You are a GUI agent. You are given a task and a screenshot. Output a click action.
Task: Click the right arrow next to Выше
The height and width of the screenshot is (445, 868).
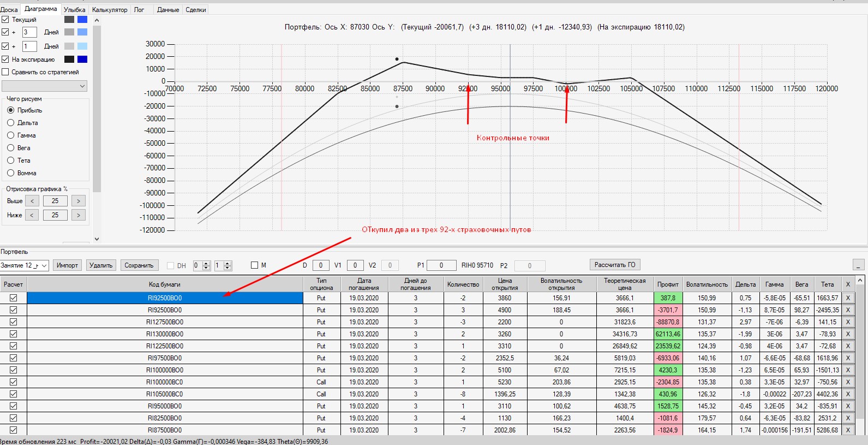[x=79, y=201]
